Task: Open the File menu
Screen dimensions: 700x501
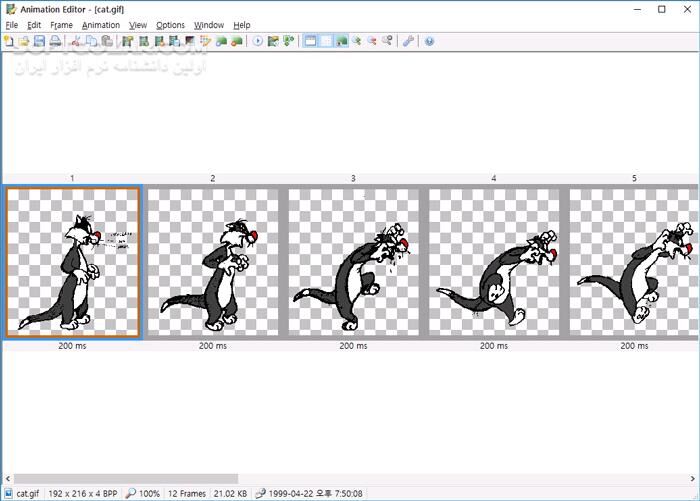Action: coord(12,25)
